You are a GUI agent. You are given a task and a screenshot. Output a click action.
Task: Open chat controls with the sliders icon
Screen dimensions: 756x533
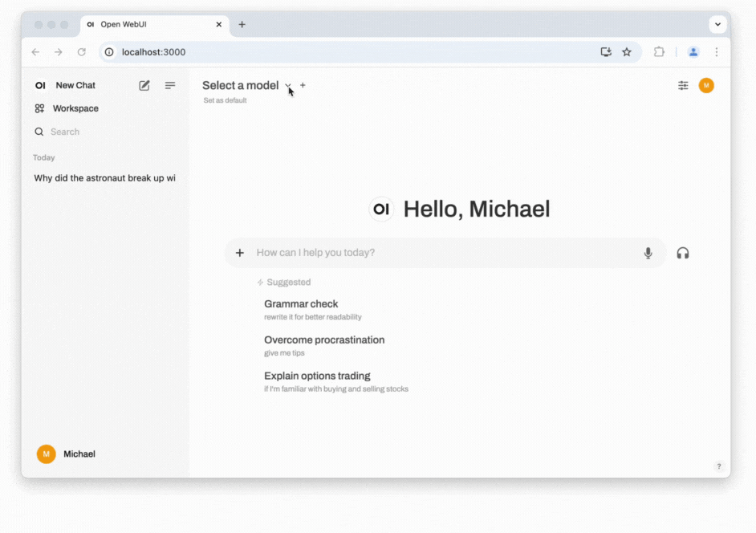683,85
